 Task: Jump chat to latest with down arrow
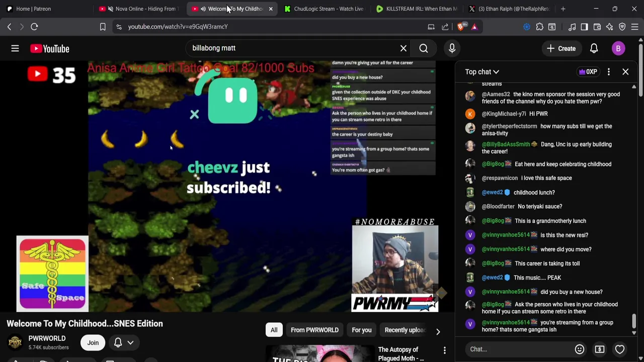634,332
